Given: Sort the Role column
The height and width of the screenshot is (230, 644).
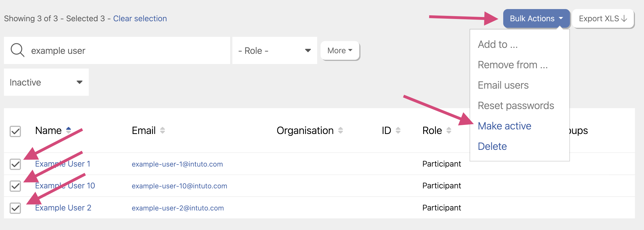Looking at the screenshot, I should [449, 130].
